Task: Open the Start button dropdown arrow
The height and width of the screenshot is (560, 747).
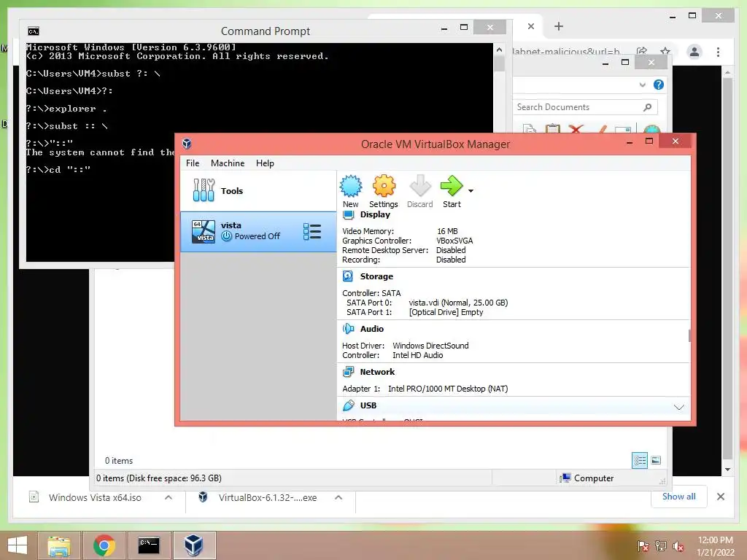Action: coord(471,191)
